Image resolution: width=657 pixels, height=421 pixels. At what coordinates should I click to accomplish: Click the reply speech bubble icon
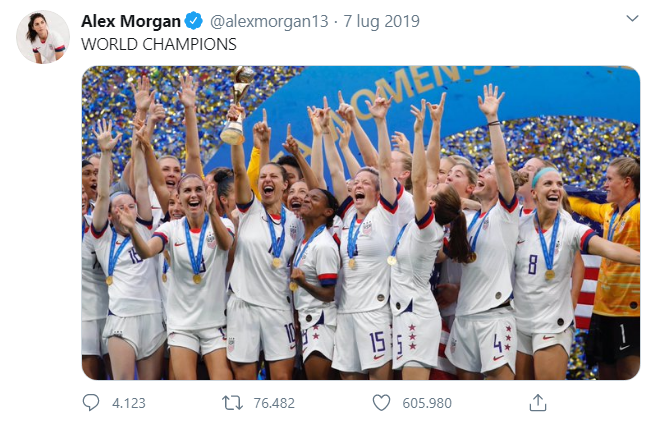coord(91,402)
